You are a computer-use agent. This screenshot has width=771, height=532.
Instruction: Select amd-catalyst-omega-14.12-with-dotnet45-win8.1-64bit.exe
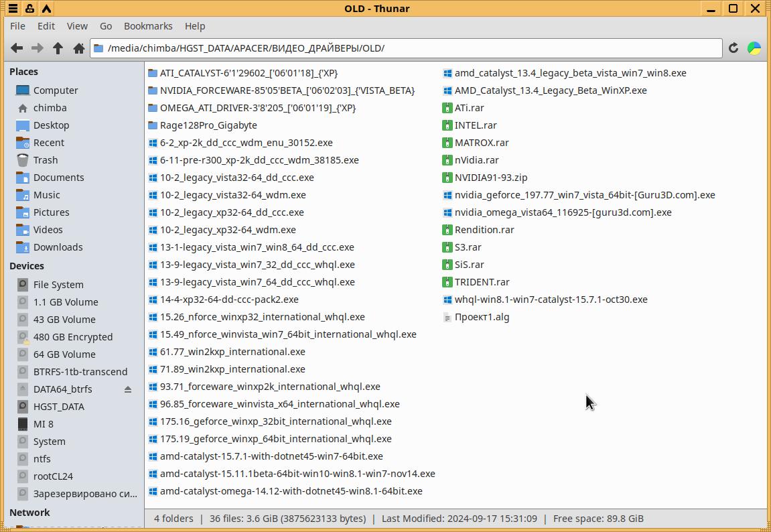(291, 491)
